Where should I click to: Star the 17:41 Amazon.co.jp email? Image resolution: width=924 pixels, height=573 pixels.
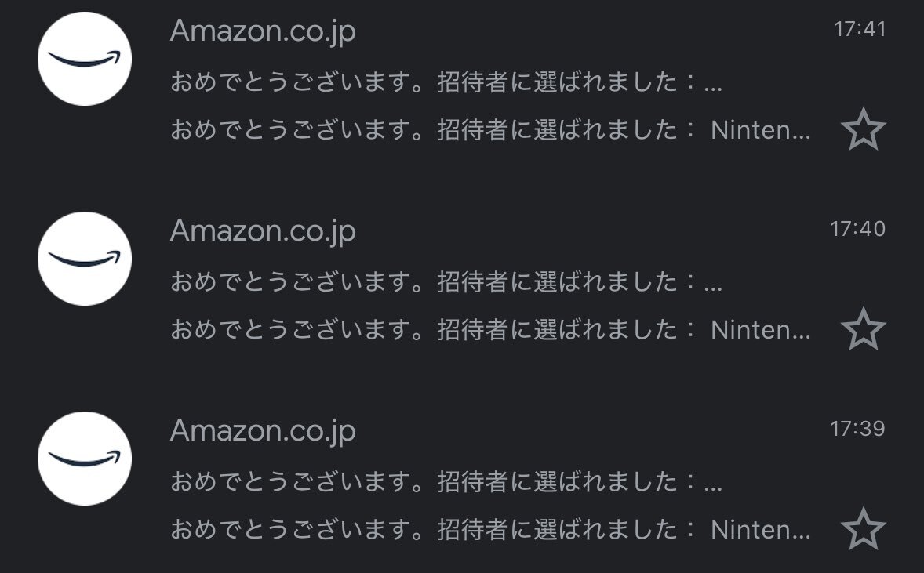[864, 129]
